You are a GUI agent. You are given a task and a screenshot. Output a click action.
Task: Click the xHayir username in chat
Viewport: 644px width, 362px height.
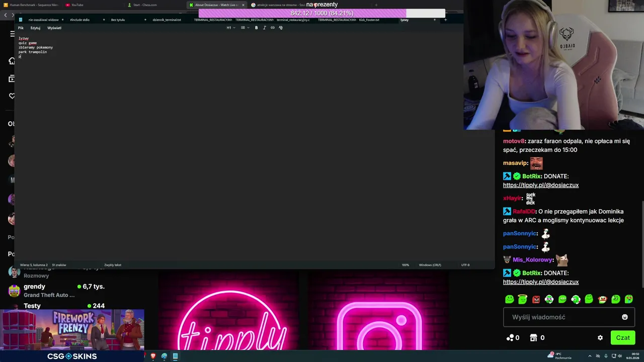pos(513,198)
